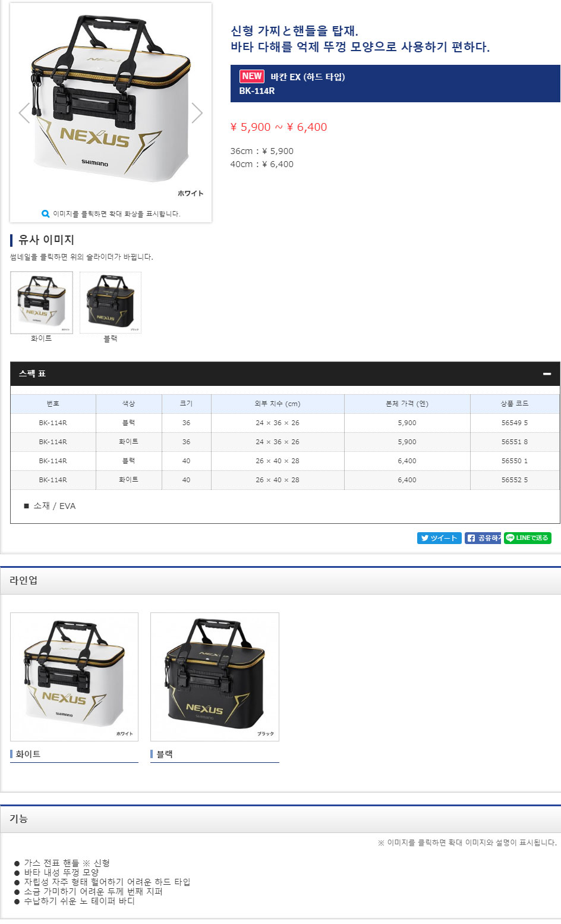The width and height of the screenshot is (561, 924).
Task: Click the NEW badge in product header
Action: click(252, 76)
